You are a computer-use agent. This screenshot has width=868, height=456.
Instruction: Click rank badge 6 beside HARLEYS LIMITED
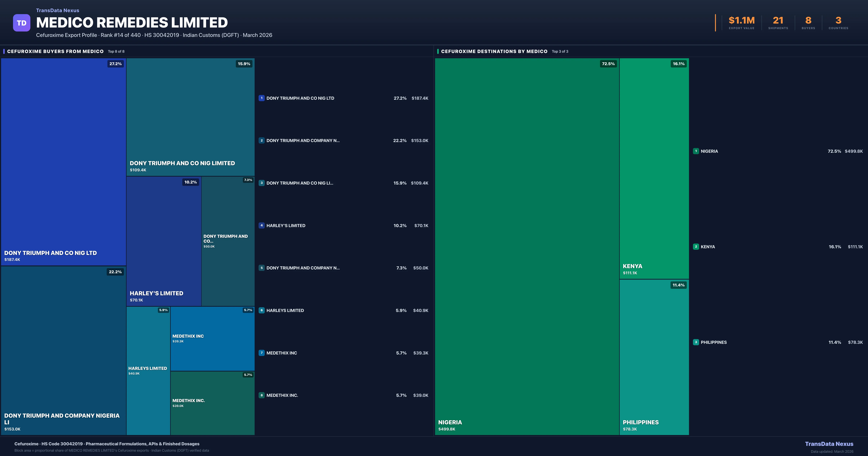coord(261,310)
